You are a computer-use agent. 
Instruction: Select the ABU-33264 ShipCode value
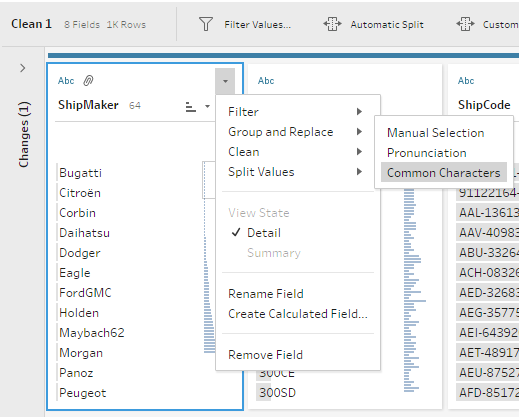pyautogui.click(x=488, y=253)
